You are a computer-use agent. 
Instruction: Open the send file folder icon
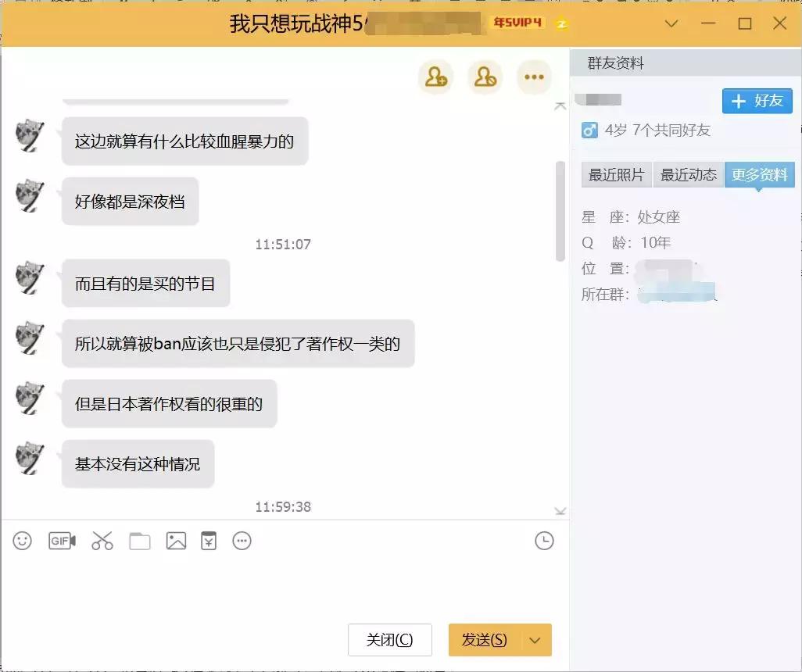click(139, 540)
